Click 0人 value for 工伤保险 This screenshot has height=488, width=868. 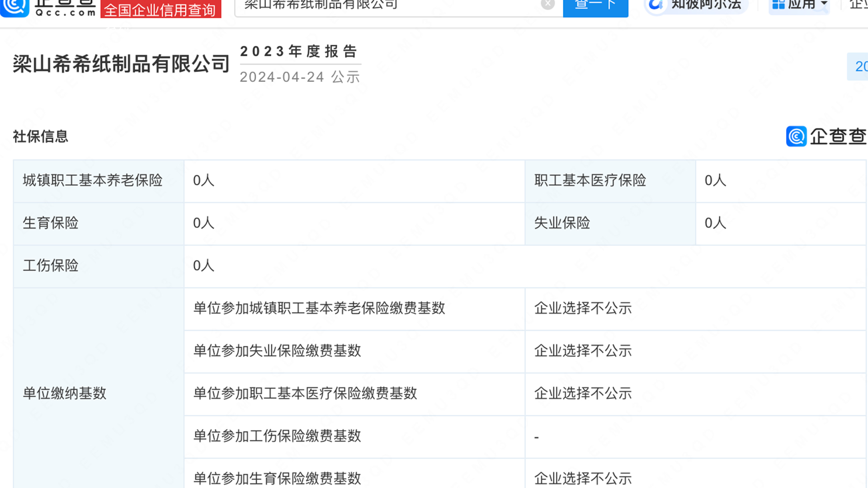203,265
